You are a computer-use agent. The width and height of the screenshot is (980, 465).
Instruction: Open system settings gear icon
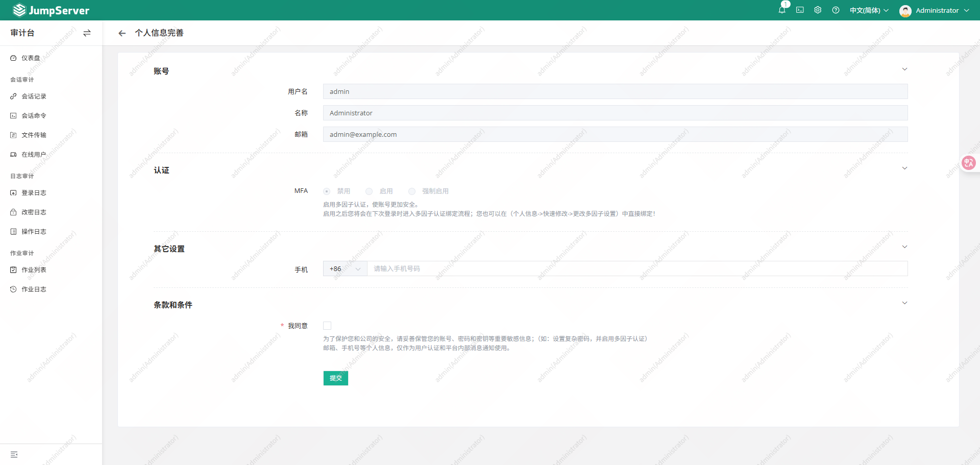coord(818,10)
